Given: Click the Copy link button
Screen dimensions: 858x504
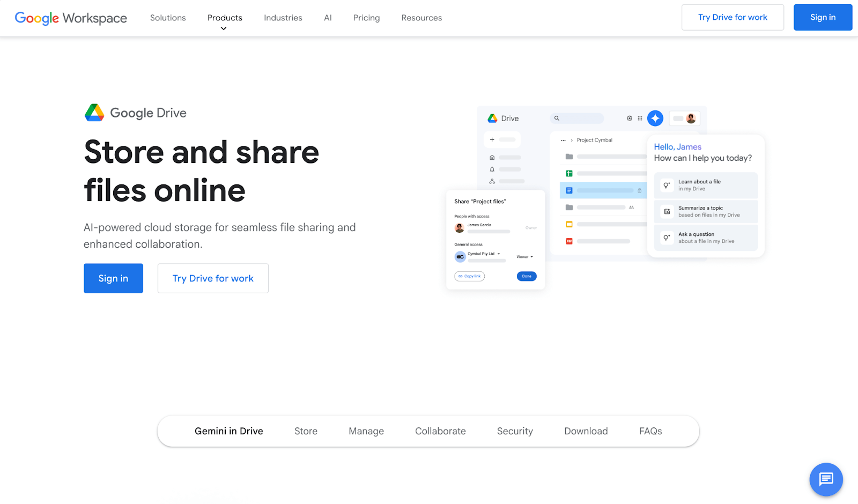Looking at the screenshot, I should tap(470, 276).
